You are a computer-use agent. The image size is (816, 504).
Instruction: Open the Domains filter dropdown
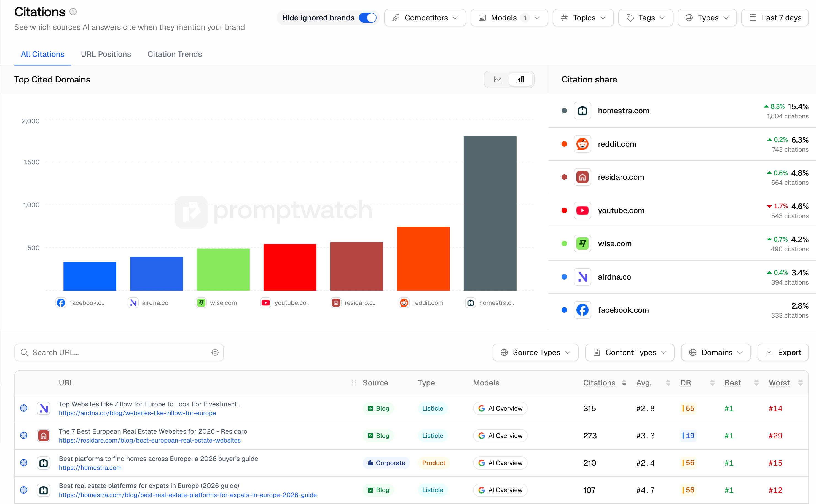716,352
